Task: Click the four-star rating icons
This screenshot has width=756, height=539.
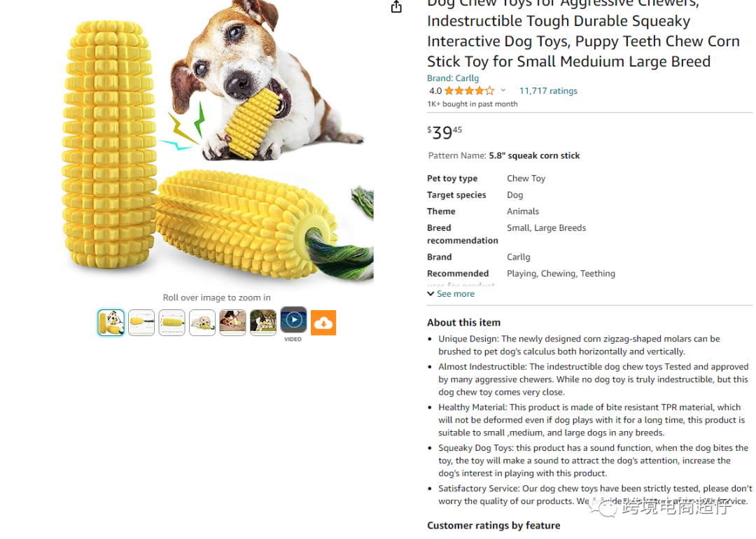Action: click(x=470, y=90)
